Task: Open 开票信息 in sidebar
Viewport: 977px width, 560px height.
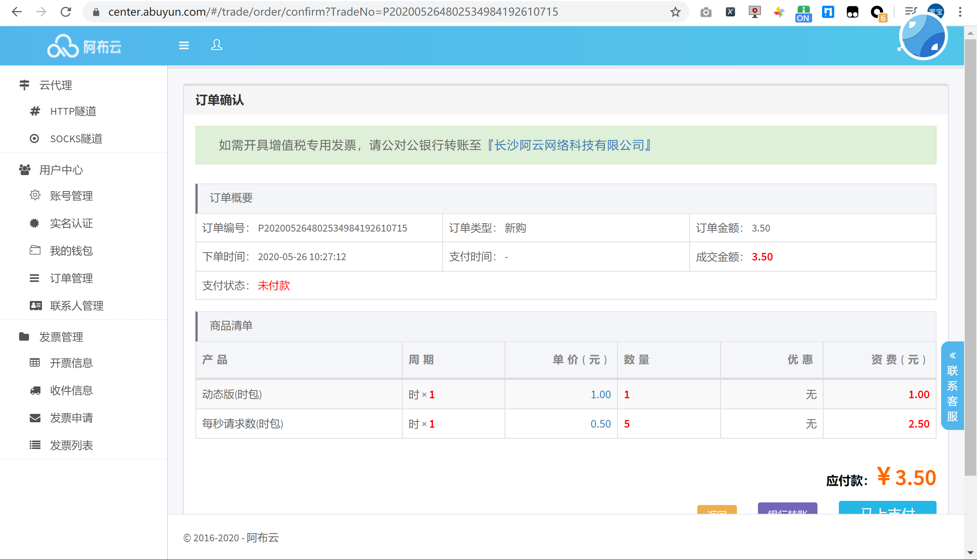Action: pos(71,363)
